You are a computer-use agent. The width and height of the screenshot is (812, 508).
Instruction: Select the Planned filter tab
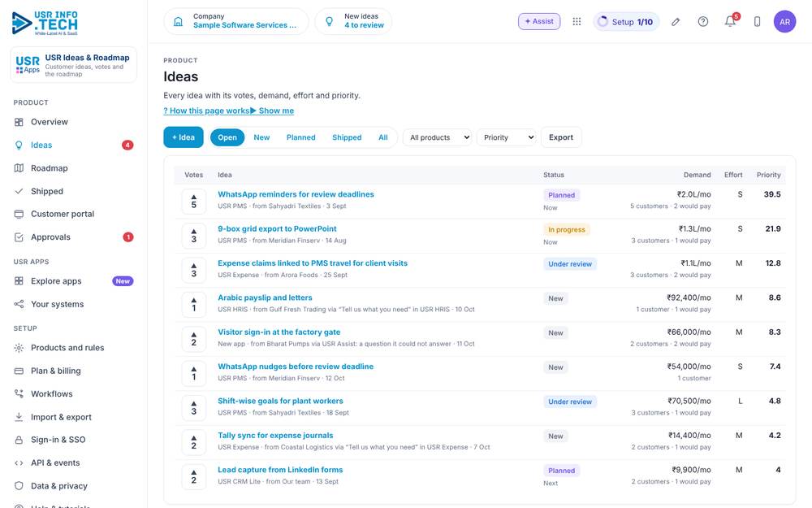click(x=301, y=137)
